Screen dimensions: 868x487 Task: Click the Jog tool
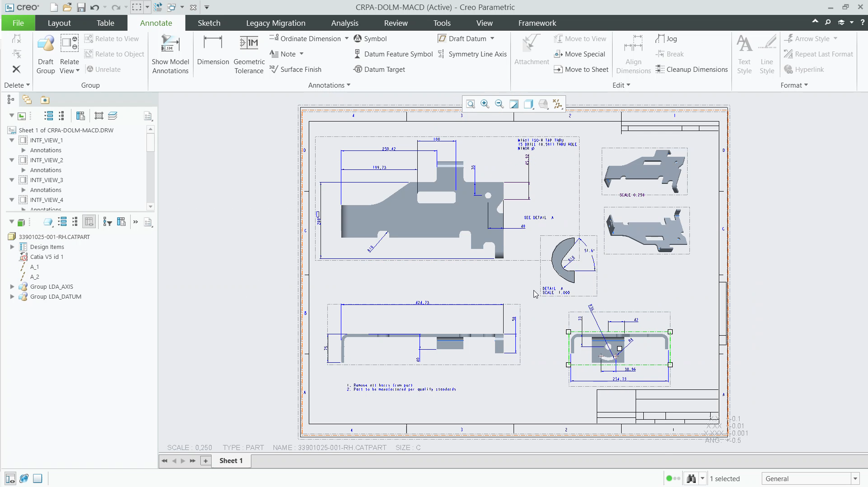pyautogui.click(x=666, y=38)
